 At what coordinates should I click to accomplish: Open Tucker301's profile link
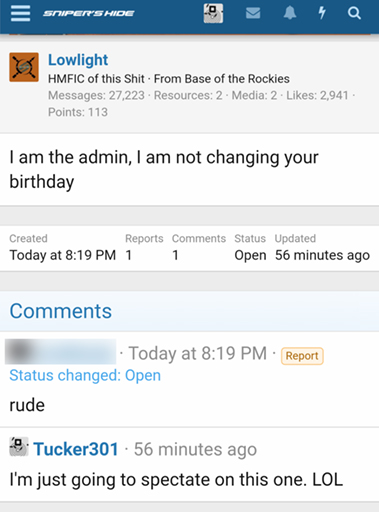coord(76,449)
